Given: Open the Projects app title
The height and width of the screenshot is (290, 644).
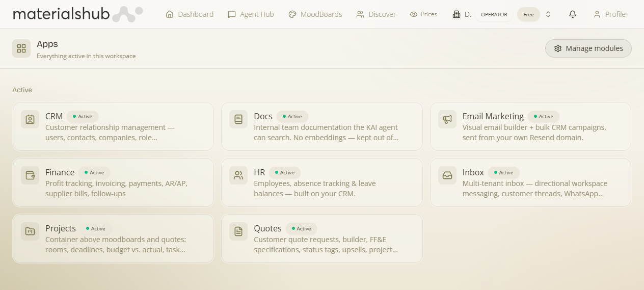Looking at the screenshot, I should (61, 228).
